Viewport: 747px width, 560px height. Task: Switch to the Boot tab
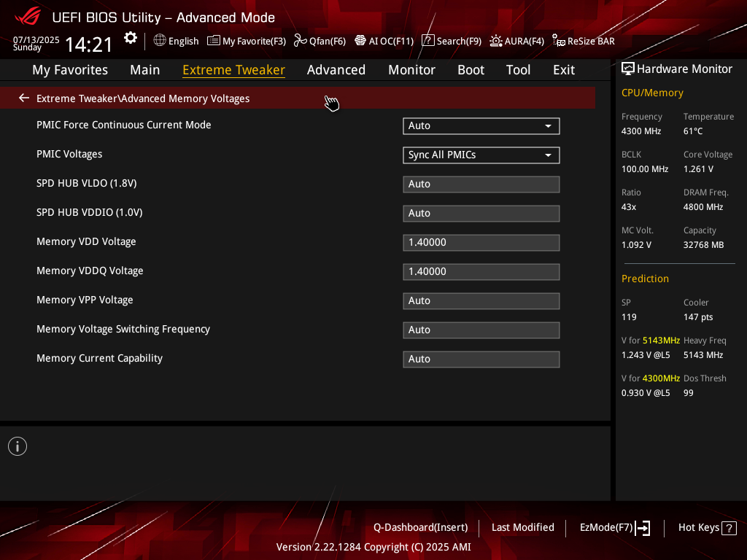(471, 70)
